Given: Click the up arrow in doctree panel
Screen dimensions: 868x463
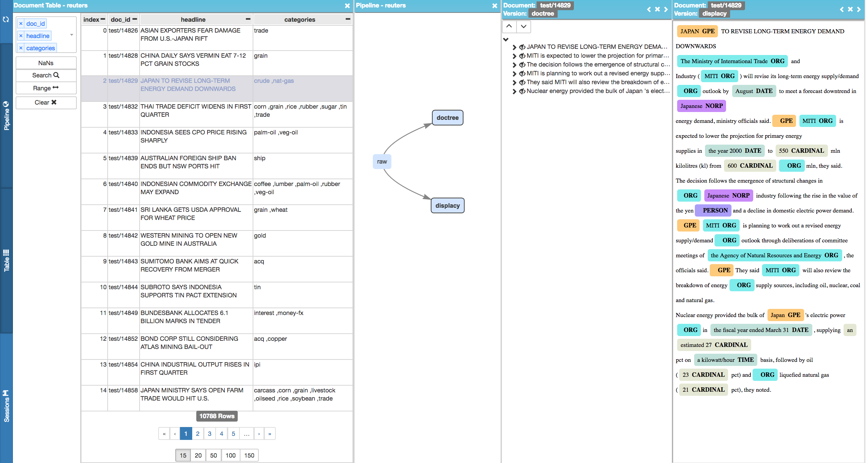Looking at the screenshot, I should click(x=509, y=26).
